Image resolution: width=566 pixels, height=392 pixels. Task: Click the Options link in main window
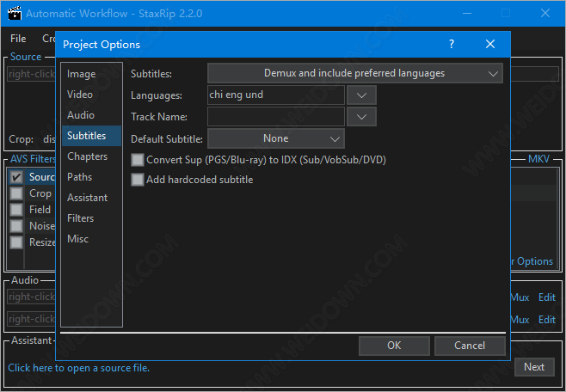534,261
